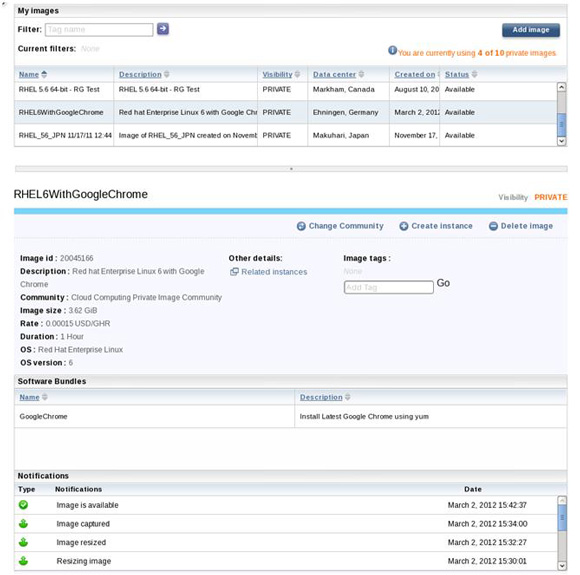Image resolution: width=580 pixels, height=575 pixels.
Task: Click the Delete image minus icon
Action: click(493, 226)
